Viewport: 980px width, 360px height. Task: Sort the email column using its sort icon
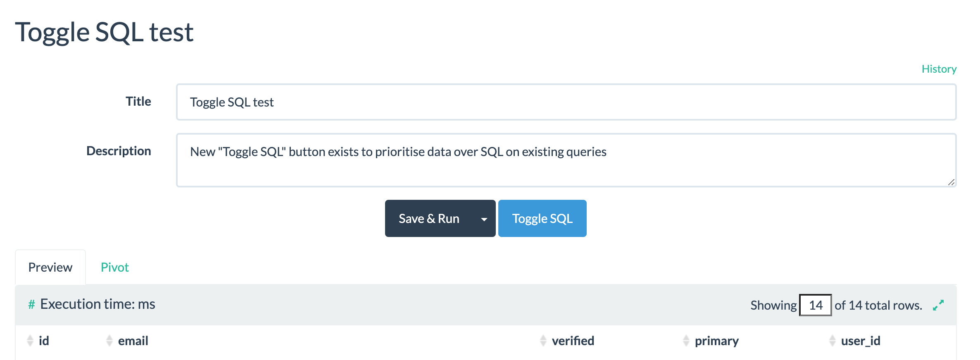coord(108,341)
